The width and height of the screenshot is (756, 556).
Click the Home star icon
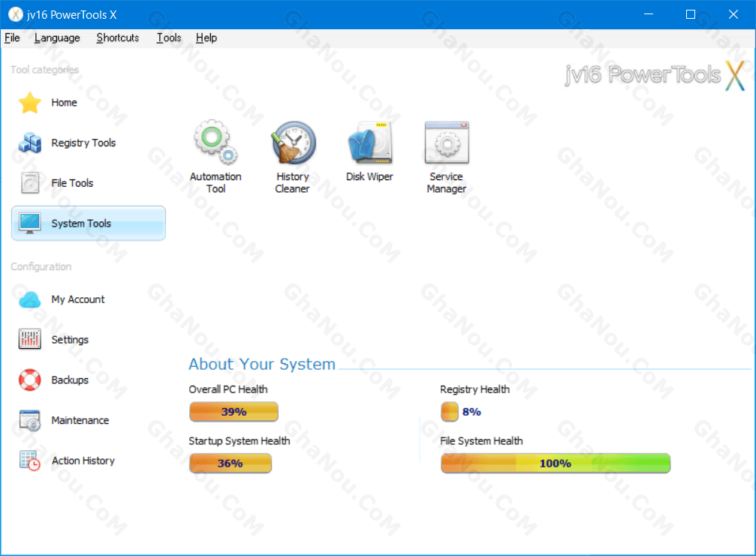tap(30, 103)
